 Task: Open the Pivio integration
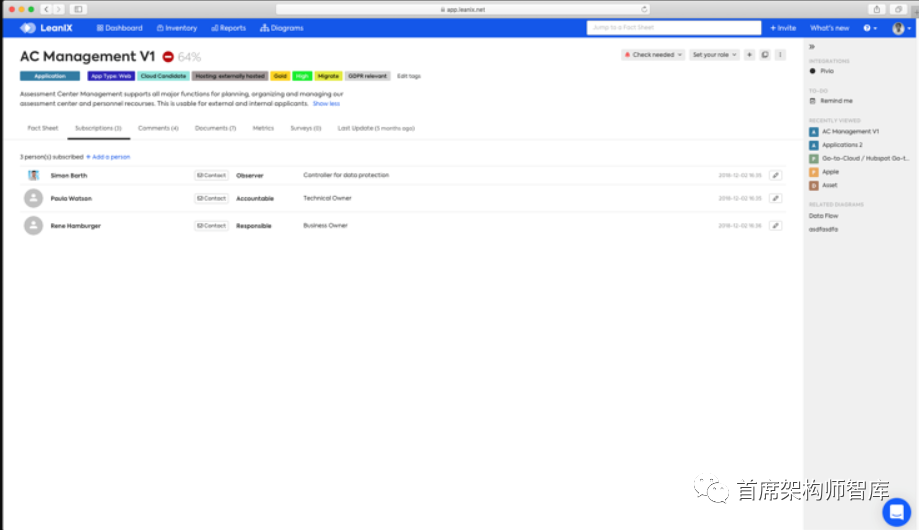pyautogui.click(x=822, y=71)
